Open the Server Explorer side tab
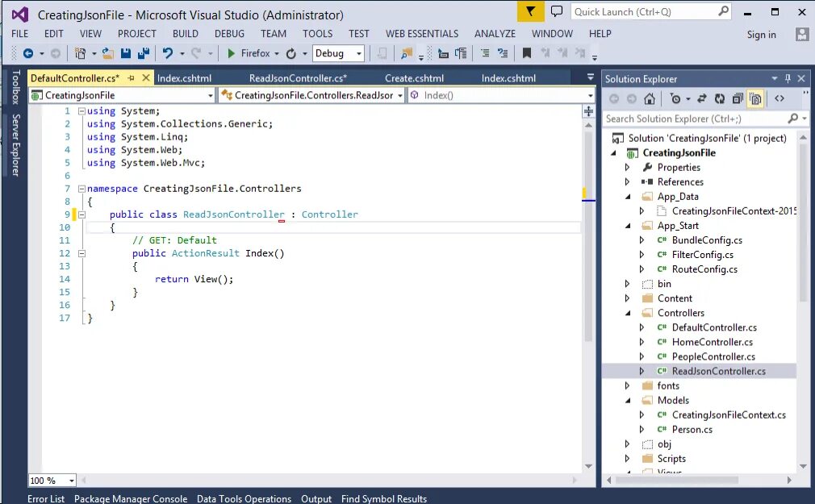This screenshot has height=504, width=815. point(16,145)
